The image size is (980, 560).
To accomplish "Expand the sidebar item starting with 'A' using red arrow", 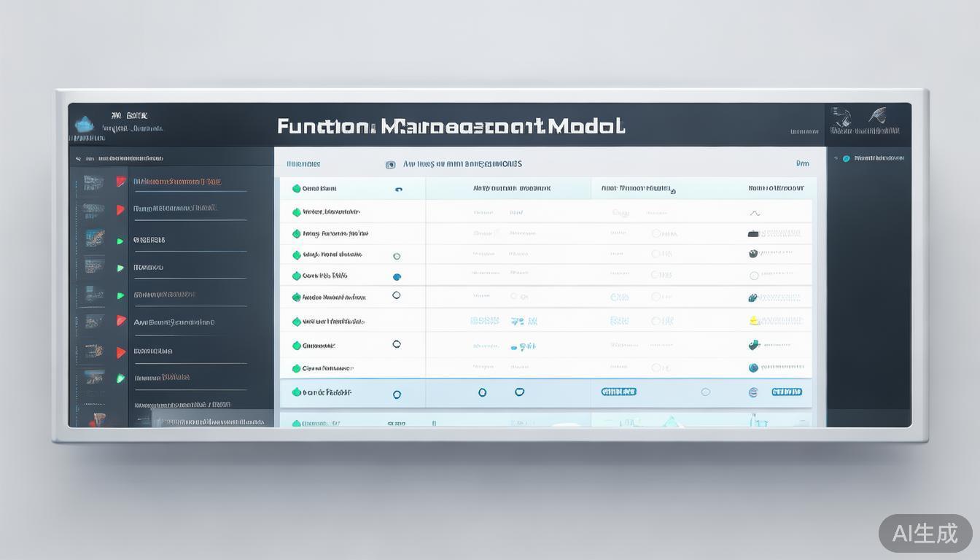I will point(121,321).
